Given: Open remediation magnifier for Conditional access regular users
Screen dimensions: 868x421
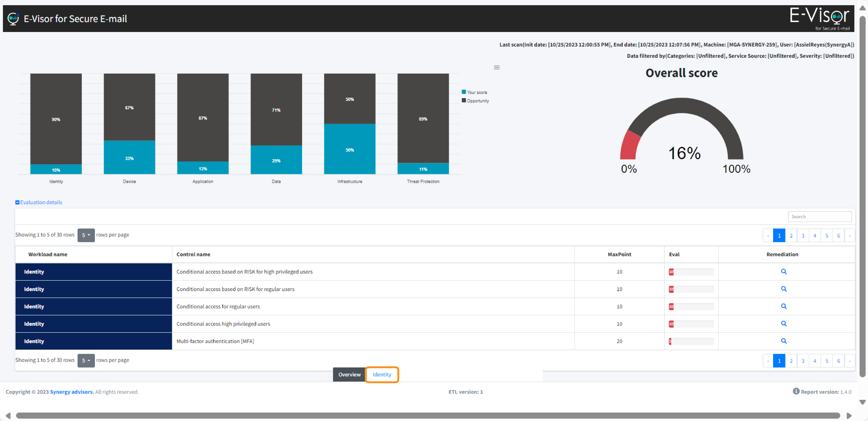Looking at the screenshot, I should 784,306.
